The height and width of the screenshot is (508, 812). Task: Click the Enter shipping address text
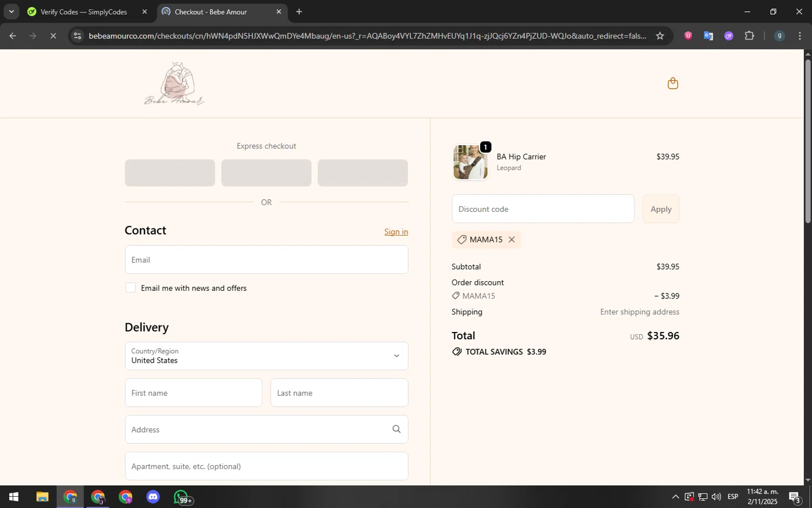click(x=640, y=312)
